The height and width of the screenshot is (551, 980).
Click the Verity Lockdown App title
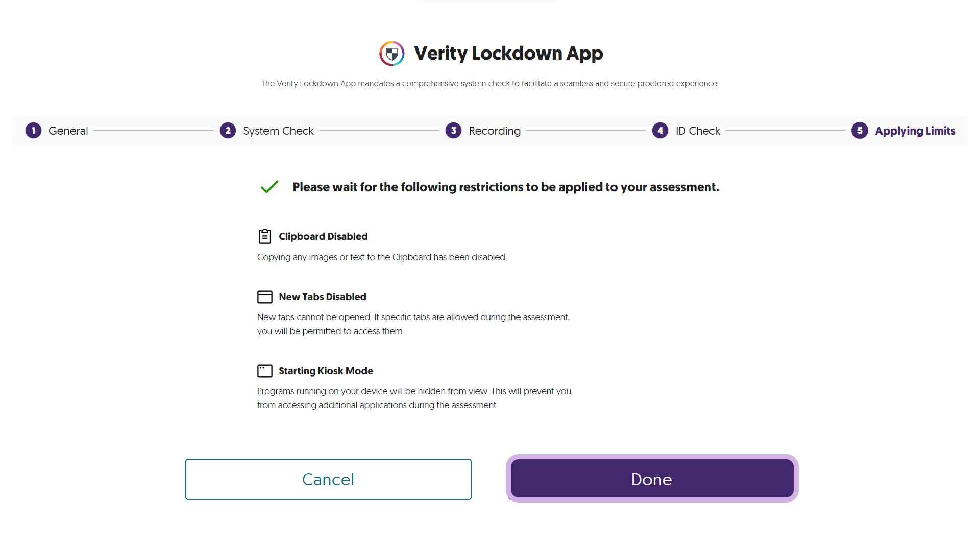click(x=508, y=54)
